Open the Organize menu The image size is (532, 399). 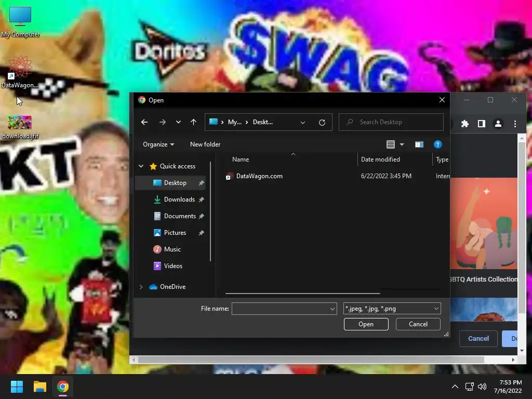158,144
